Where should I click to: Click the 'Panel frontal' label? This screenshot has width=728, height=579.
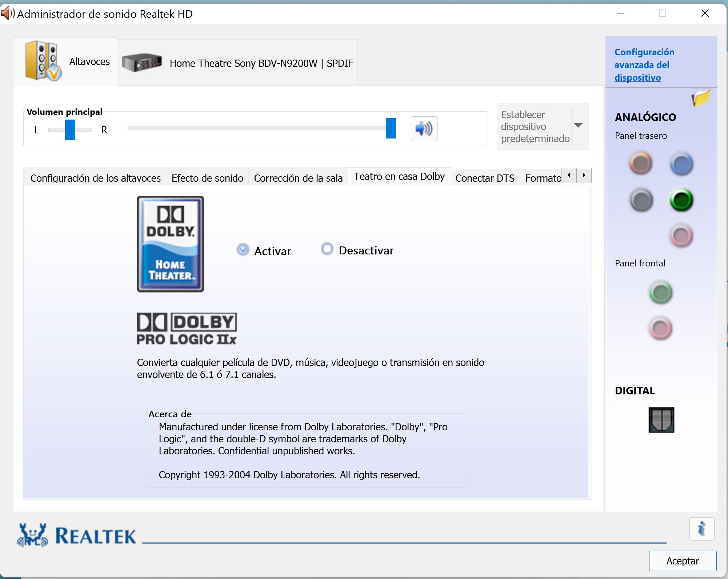click(640, 263)
